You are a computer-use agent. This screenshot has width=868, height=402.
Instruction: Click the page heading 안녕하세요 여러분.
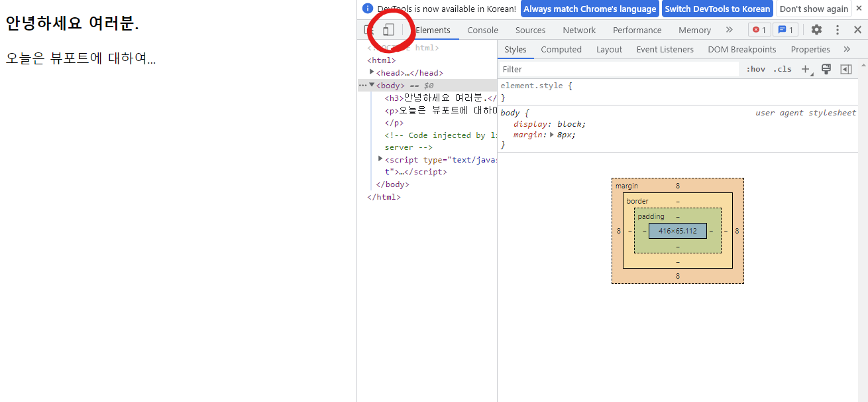72,23
